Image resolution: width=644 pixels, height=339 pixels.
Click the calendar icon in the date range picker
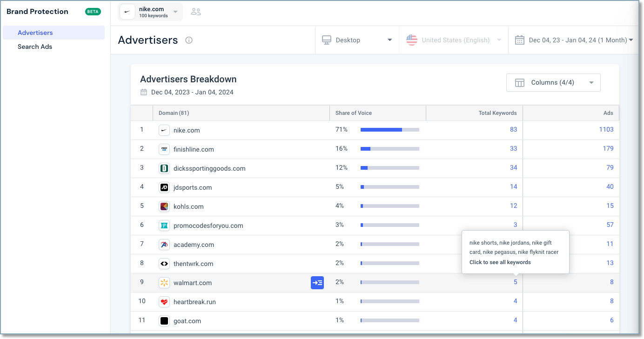520,40
